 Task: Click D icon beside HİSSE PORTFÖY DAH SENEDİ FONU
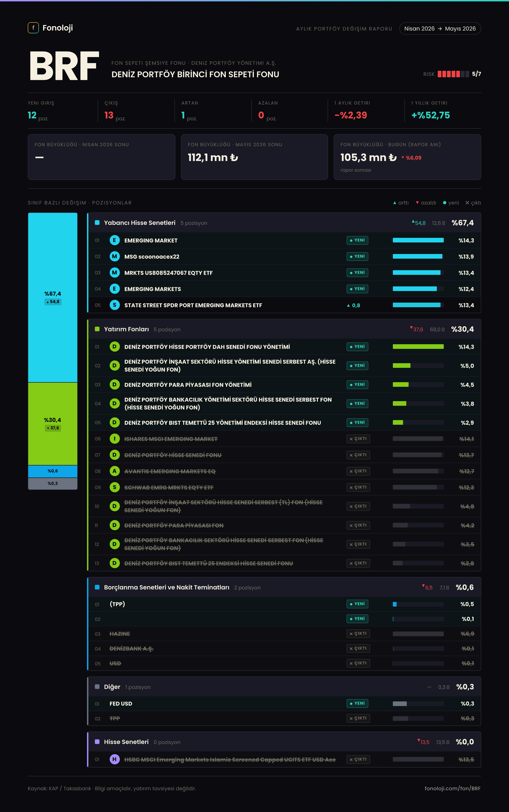(x=114, y=347)
